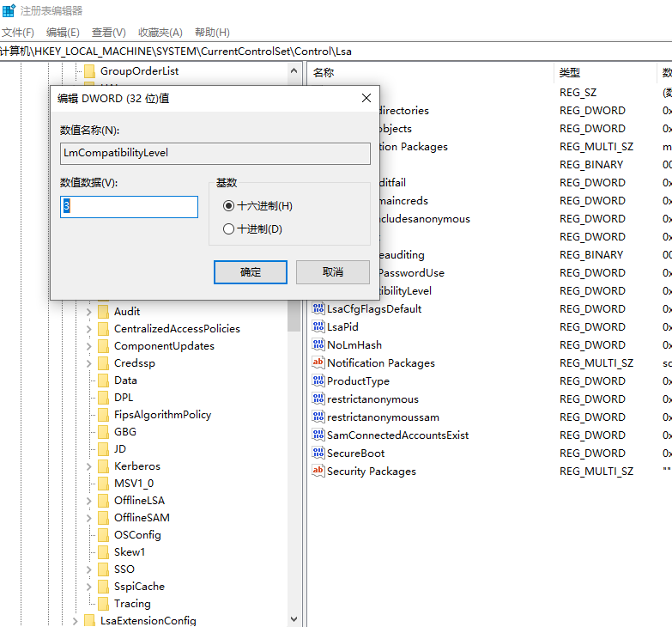Select the Notification Packages string value icon
672x627 pixels.
coord(318,362)
